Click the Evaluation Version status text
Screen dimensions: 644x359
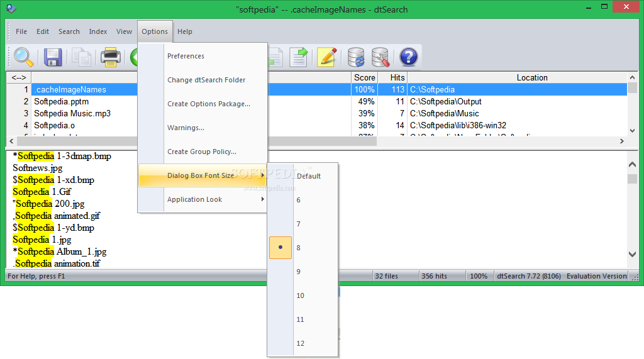pyautogui.click(x=597, y=276)
